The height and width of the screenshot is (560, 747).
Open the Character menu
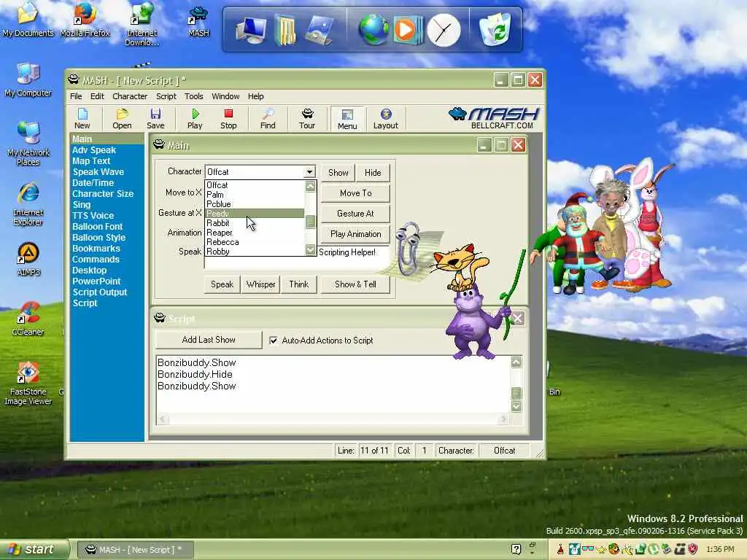pyautogui.click(x=130, y=96)
